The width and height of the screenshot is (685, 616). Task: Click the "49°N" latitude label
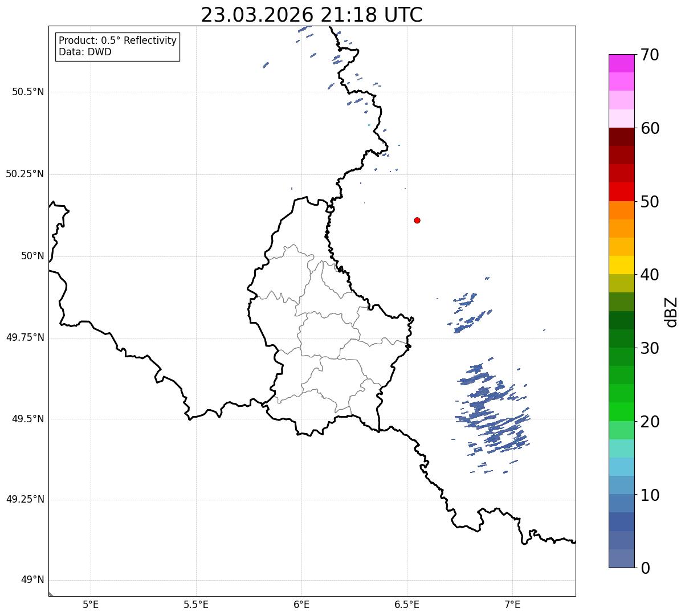coord(32,580)
